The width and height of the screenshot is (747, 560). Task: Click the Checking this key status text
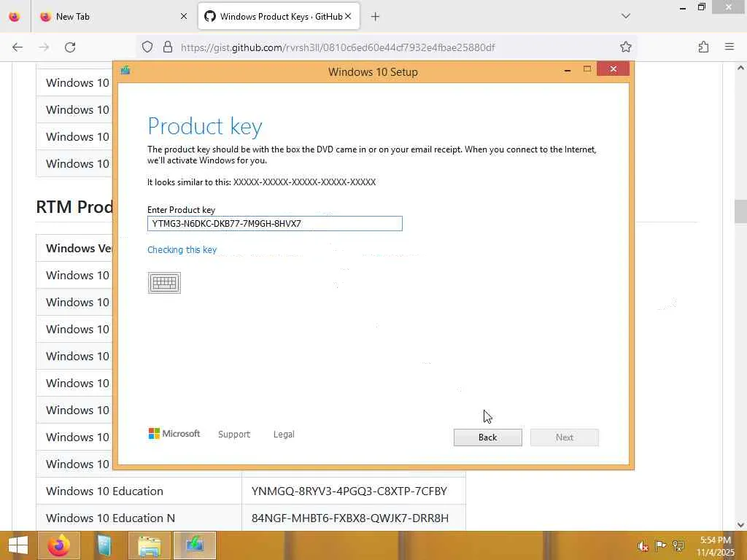coord(182,249)
